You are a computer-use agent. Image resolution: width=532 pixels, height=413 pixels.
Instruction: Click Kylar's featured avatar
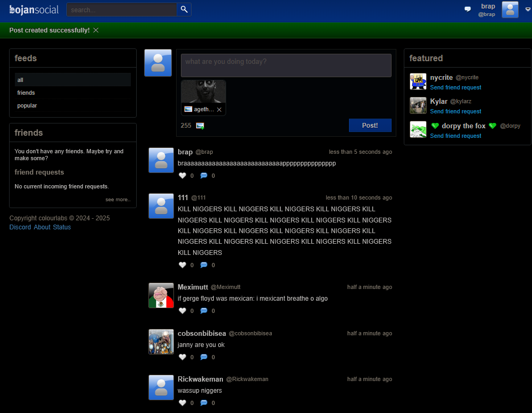click(418, 105)
